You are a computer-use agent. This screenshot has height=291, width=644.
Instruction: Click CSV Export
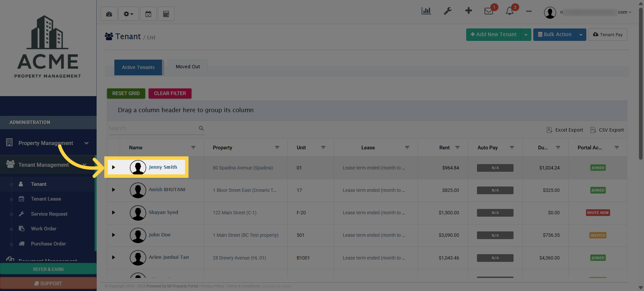tap(607, 130)
